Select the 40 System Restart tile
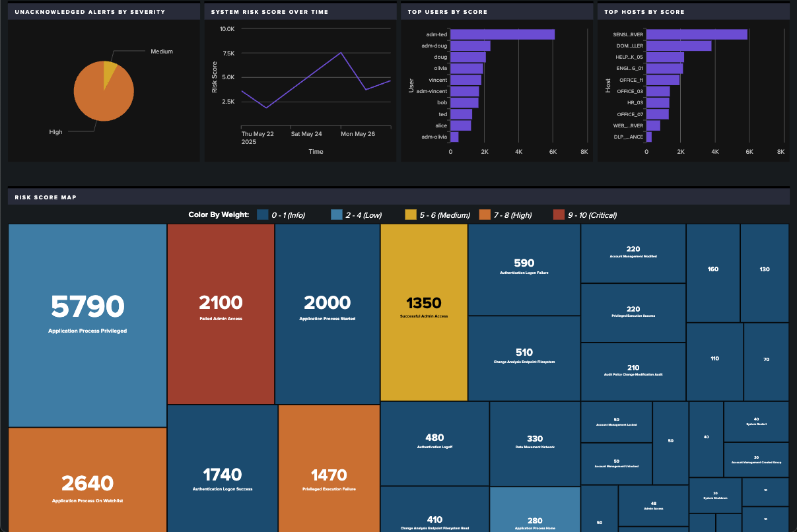The width and height of the screenshot is (797, 532). [x=757, y=422]
